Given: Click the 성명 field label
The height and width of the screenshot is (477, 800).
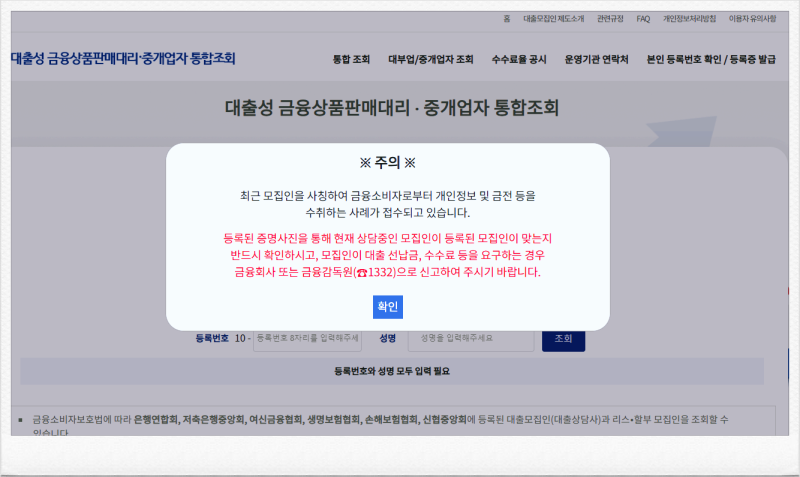Looking at the screenshot, I should coord(388,338).
